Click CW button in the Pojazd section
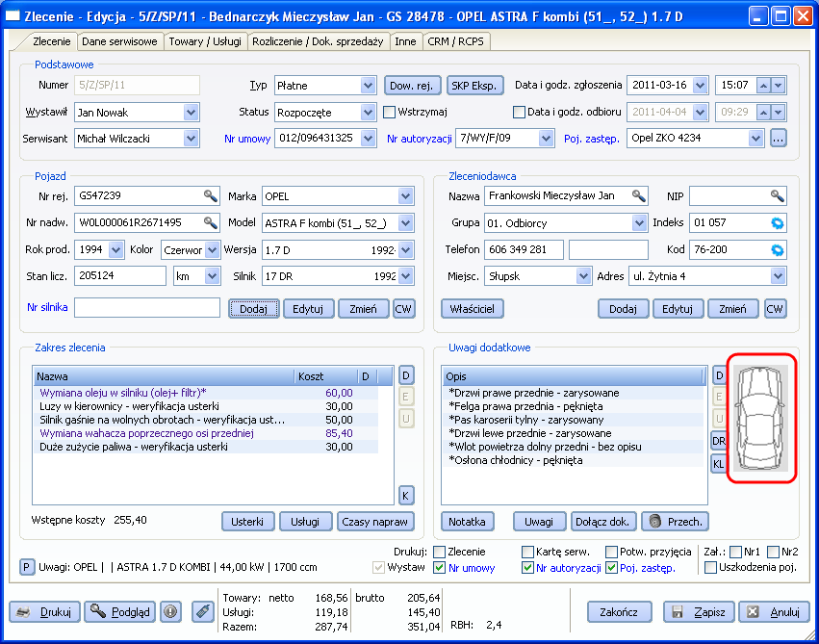The width and height of the screenshot is (819, 644). (x=402, y=309)
